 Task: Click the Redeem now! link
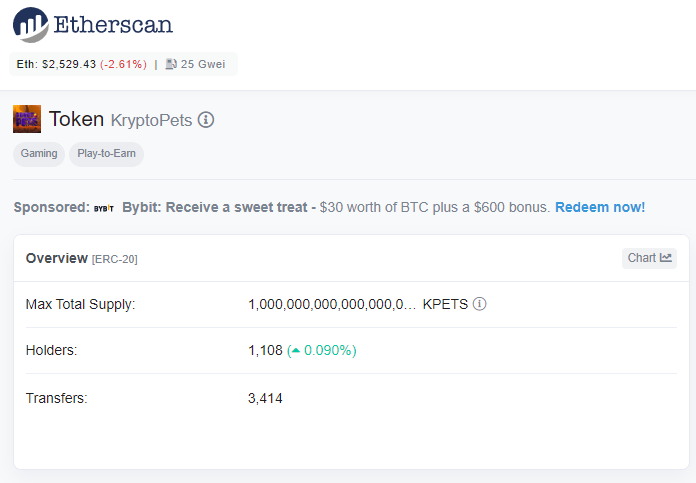click(x=600, y=207)
